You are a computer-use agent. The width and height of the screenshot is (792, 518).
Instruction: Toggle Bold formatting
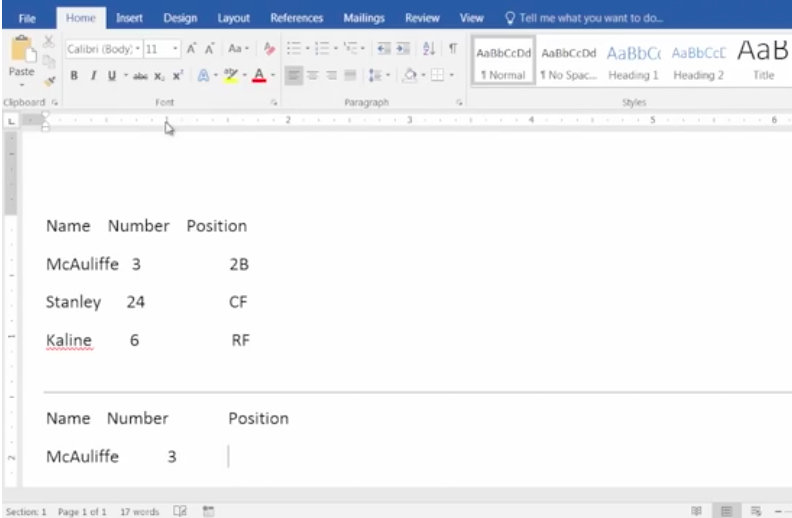75,76
